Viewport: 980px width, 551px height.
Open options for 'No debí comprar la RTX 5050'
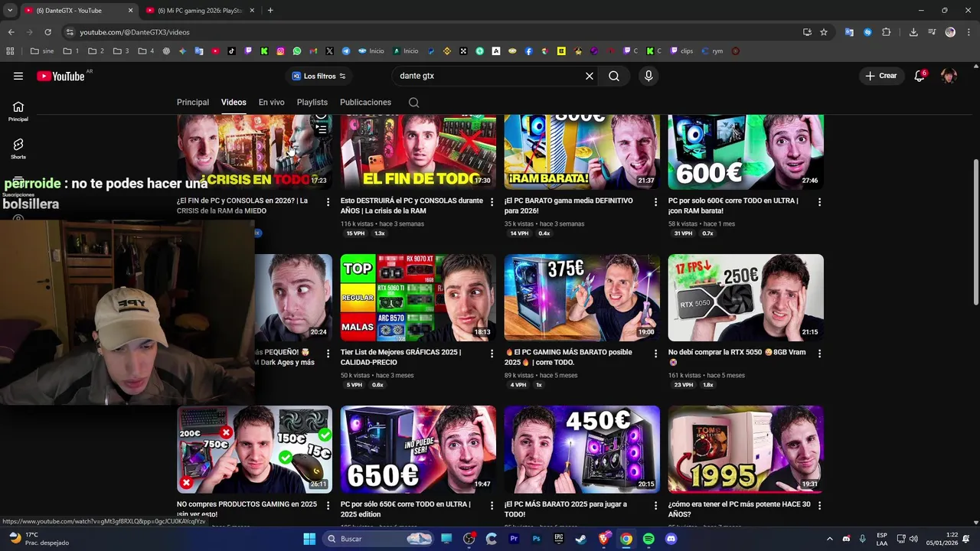(819, 354)
